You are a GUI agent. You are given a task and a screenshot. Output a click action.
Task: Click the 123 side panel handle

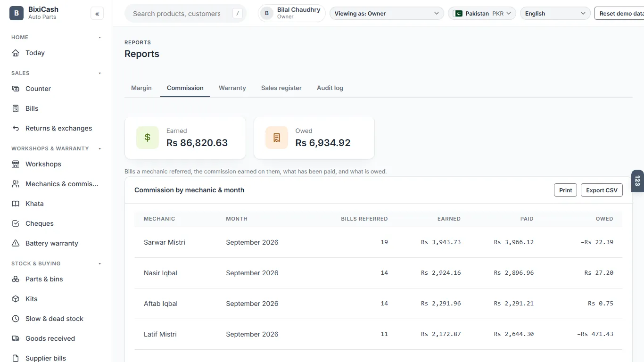[637, 181]
